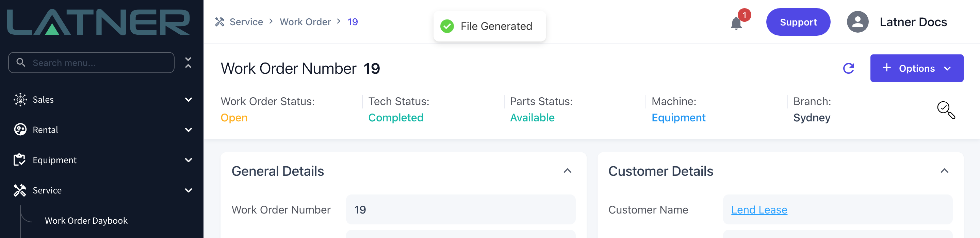Click the notification bell icon
The image size is (980, 238).
pyautogui.click(x=736, y=23)
